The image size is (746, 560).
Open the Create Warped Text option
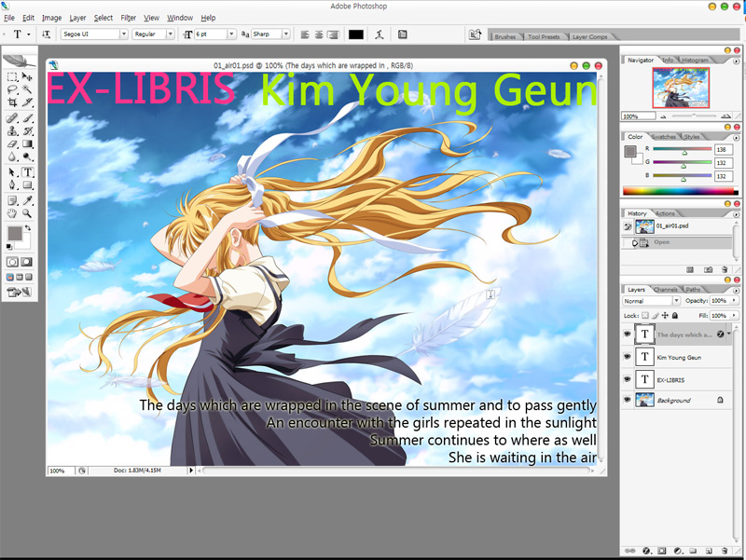(x=380, y=34)
